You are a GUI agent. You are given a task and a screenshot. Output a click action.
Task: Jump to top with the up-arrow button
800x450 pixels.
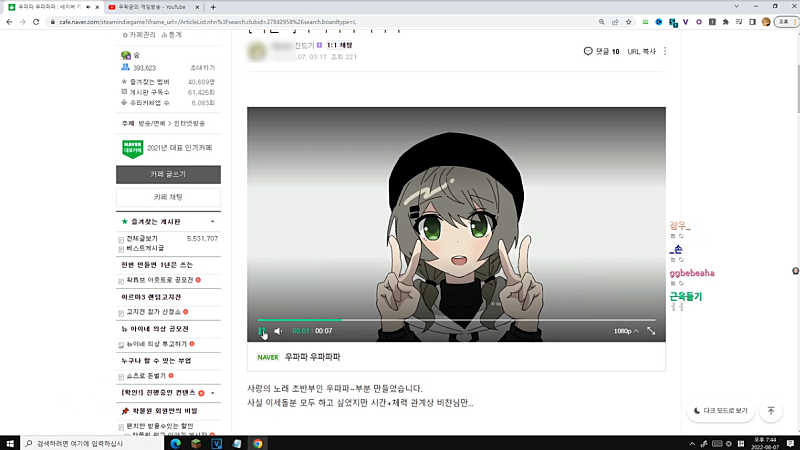(x=771, y=411)
